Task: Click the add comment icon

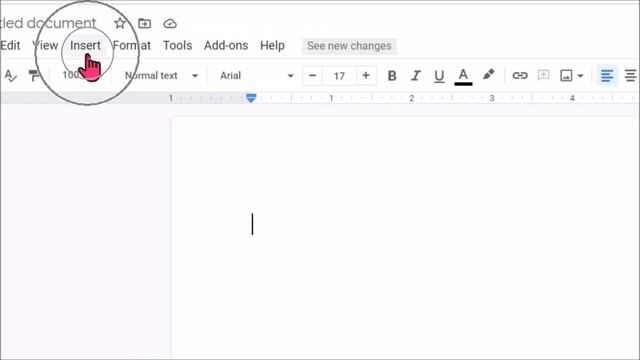Action: click(543, 76)
